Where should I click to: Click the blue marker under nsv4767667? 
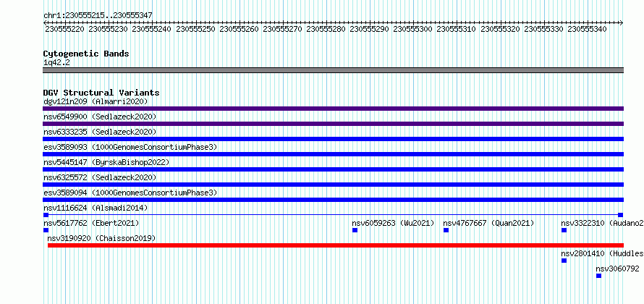coord(446,230)
